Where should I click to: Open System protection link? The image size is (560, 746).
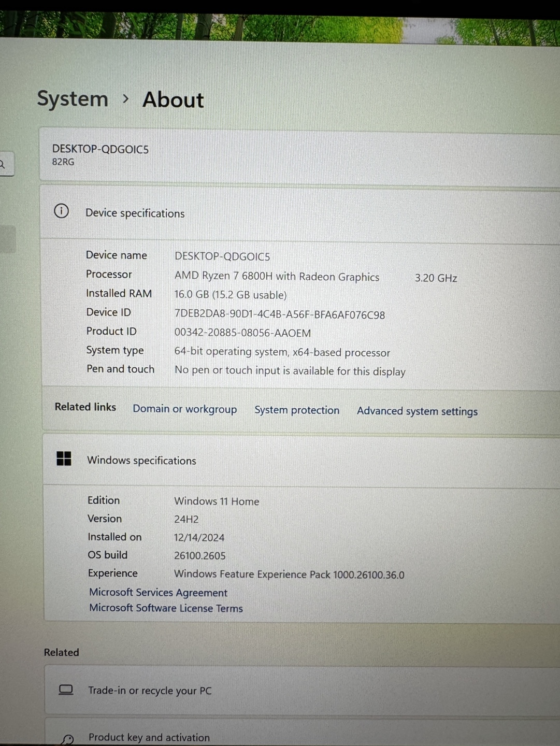click(297, 410)
